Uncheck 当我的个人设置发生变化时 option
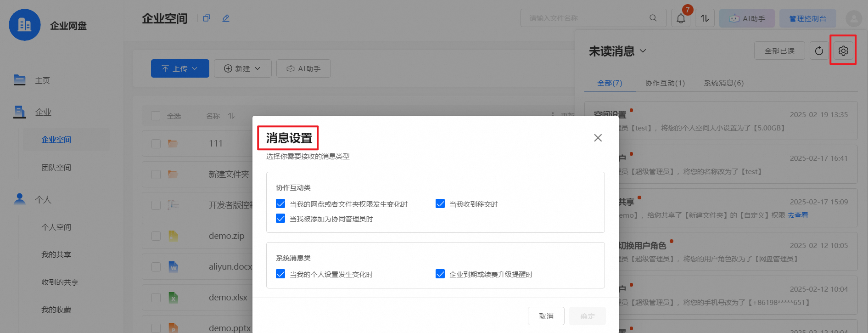The image size is (868, 333). pyautogui.click(x=280, y=274)
